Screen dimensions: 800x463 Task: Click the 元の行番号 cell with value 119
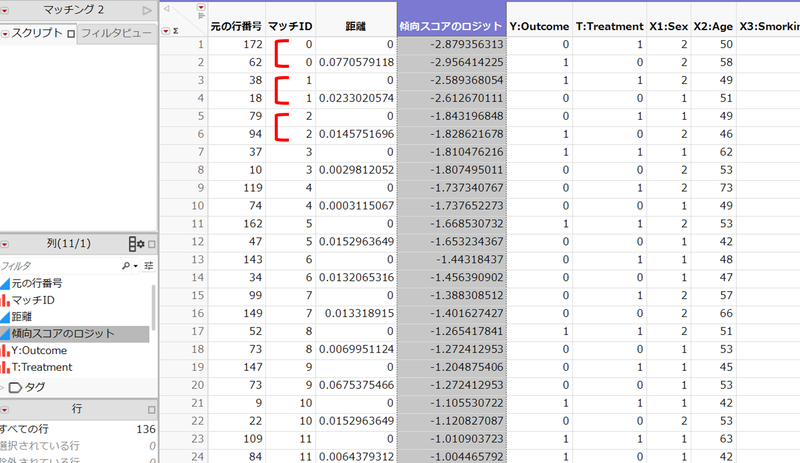coord(237,188)
